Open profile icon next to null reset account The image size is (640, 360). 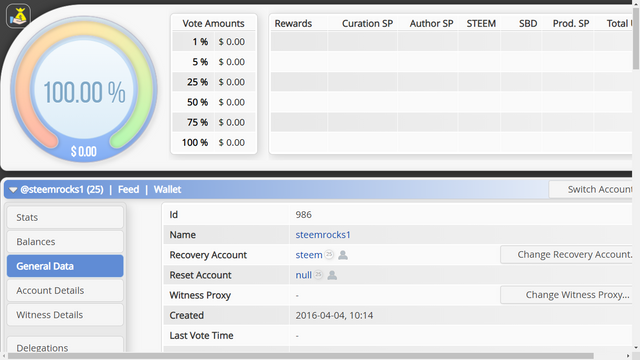point(333,275)
